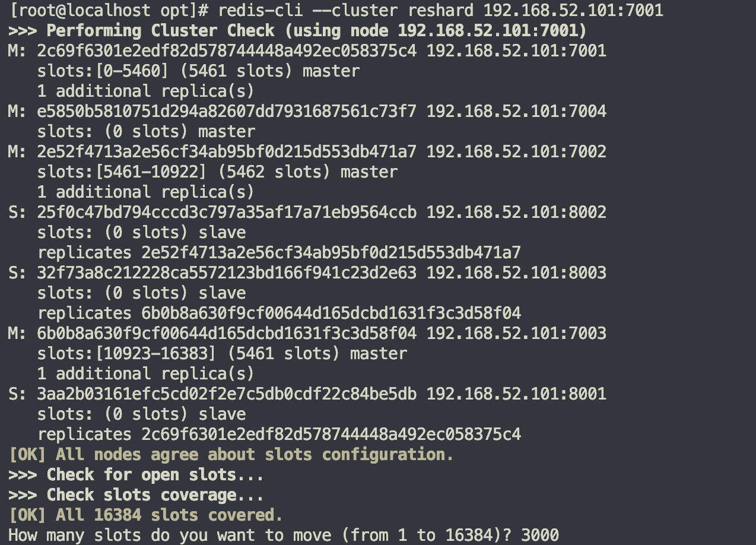Click the address 192.168.52.101:8001
Image resolution: width=756 pixels, height=545 pixels.
coord(516,394)
